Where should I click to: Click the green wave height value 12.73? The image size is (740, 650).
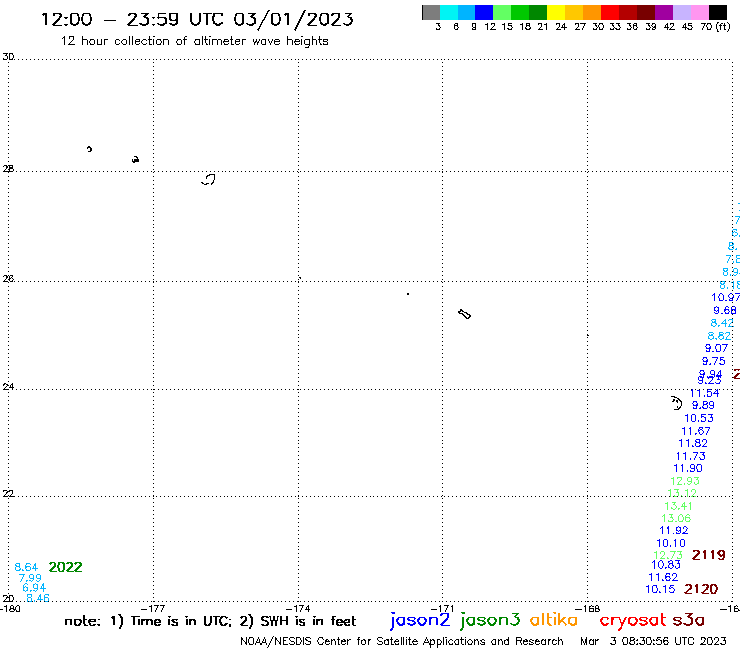click(668, 555)
